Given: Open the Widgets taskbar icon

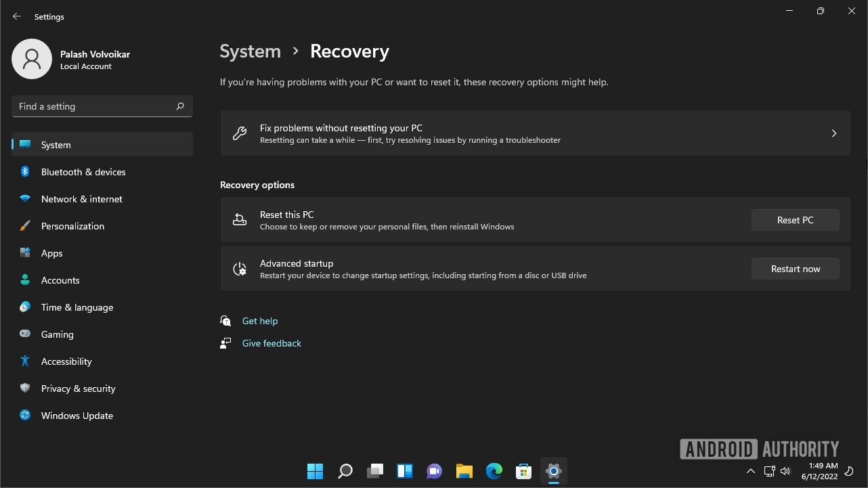Looking at the screenshot, I should tap(404, 471).
